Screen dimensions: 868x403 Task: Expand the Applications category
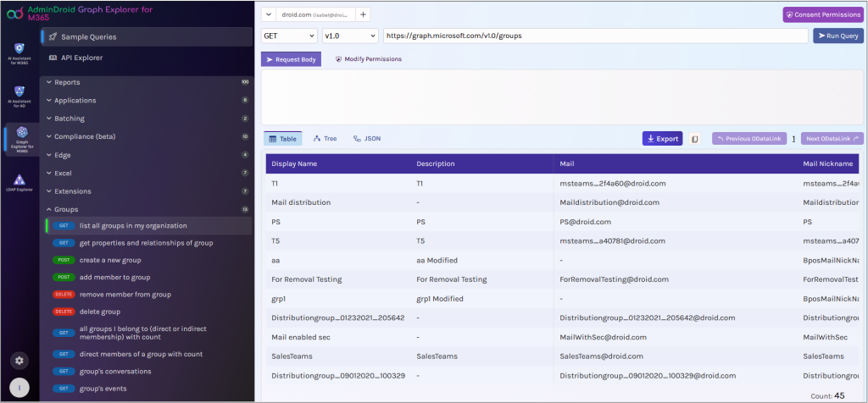pos(147,101)
